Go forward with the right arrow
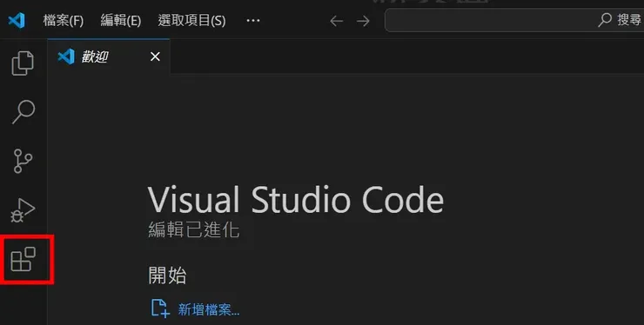644x325 pixels. [x=363, y=21]
